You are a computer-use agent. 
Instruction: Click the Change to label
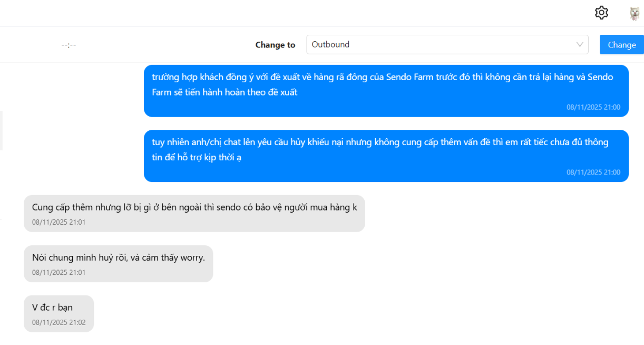(x=275, y=45)
